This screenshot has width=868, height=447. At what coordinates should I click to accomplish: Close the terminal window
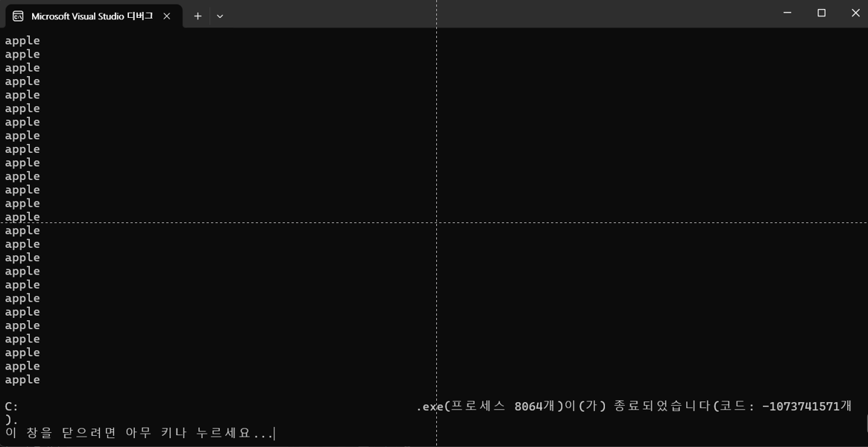pyautogui.click(x=855, y=13)
